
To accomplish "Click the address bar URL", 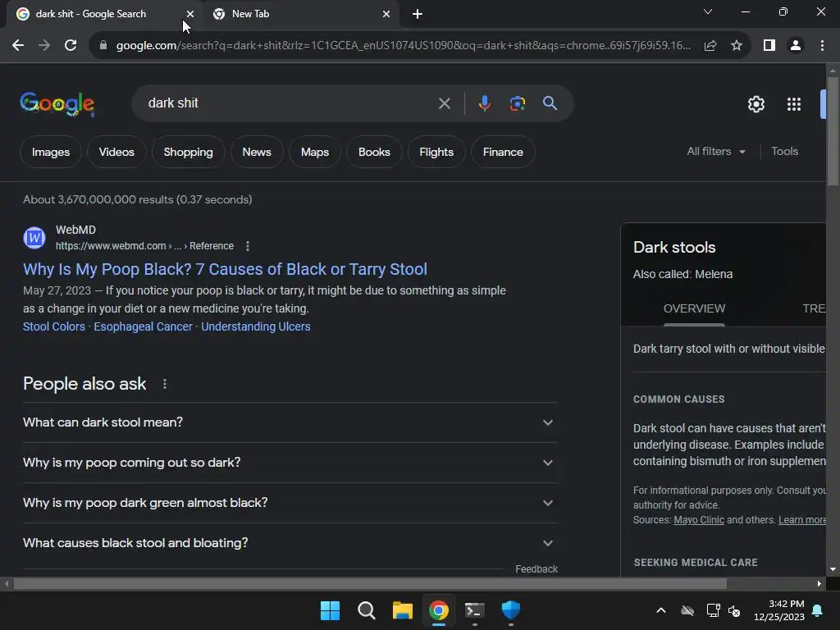I will click(404, 46).
